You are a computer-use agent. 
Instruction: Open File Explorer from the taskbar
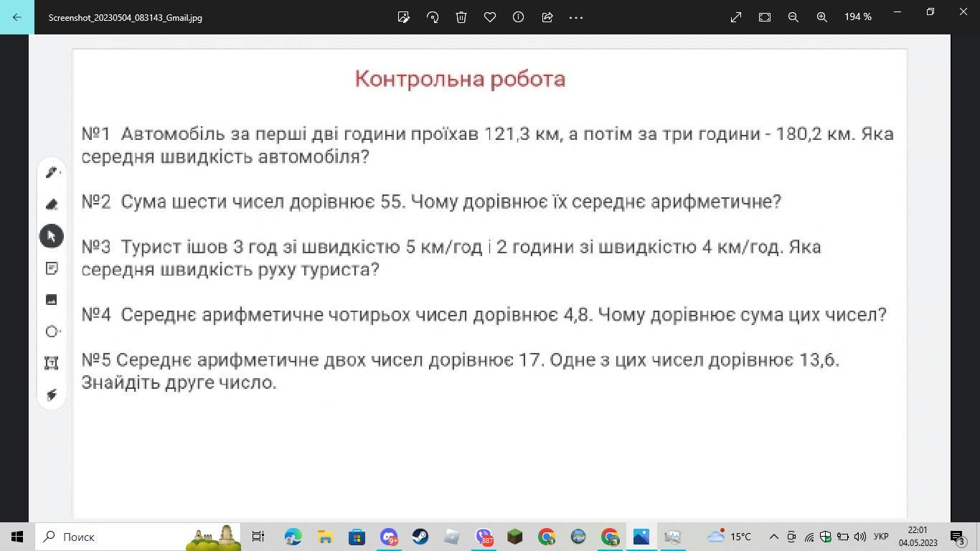pyautogui.click(x=325, y=537)
